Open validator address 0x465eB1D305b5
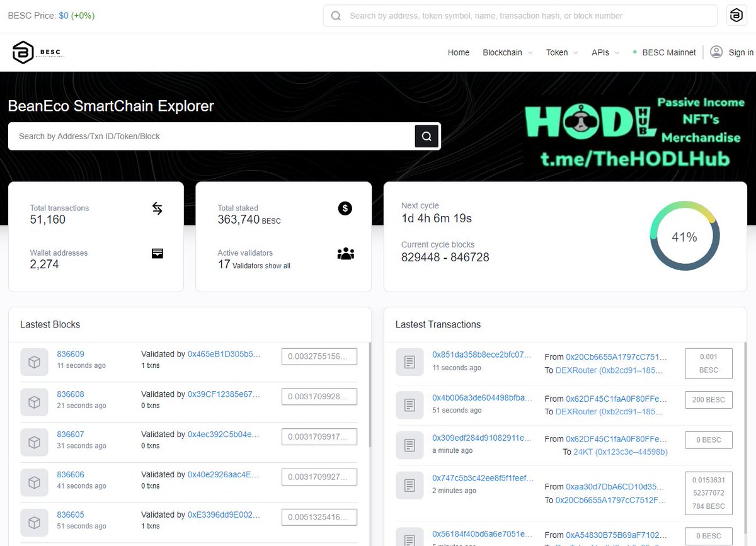756x546 pixels. pos(224,354)
